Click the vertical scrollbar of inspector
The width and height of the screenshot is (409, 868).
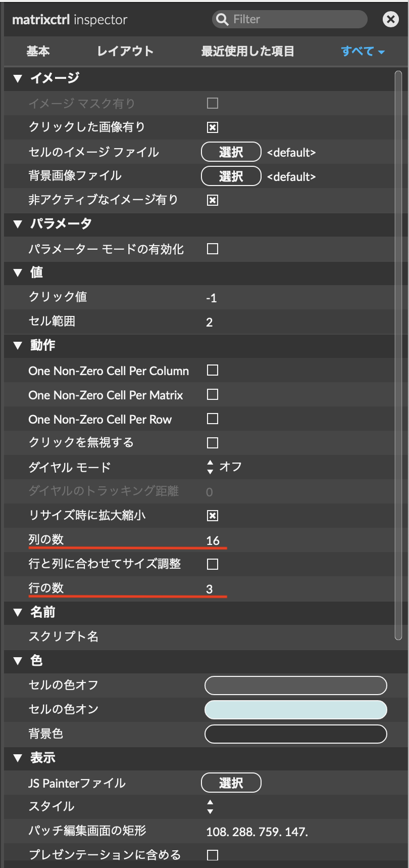398,354
